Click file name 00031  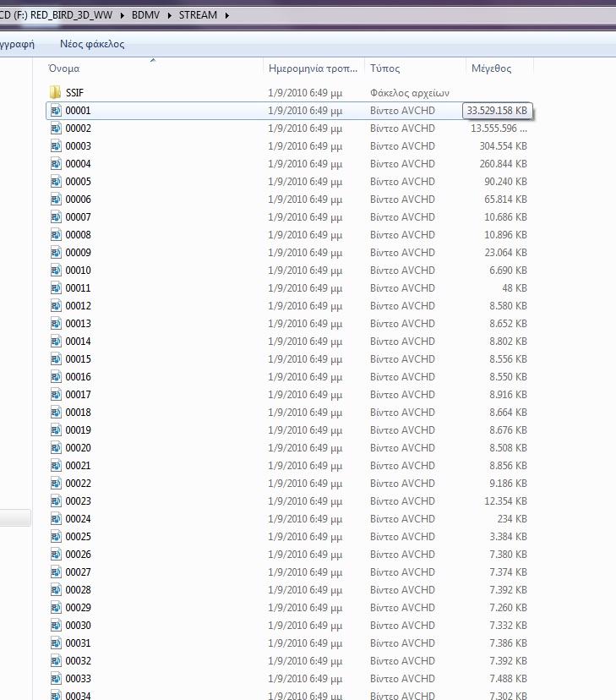pyautogui.click(x=78, y=643)
